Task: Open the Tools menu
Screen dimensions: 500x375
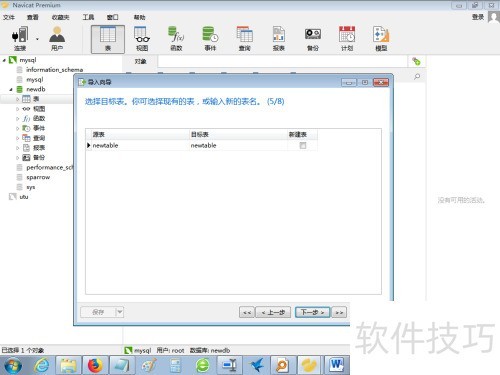Action: pyautogui.click(x=88, y=17)
